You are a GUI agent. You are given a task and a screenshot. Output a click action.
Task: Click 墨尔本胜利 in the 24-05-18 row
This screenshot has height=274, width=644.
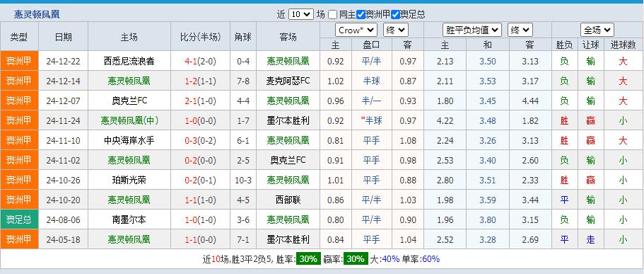click(288, 239)
